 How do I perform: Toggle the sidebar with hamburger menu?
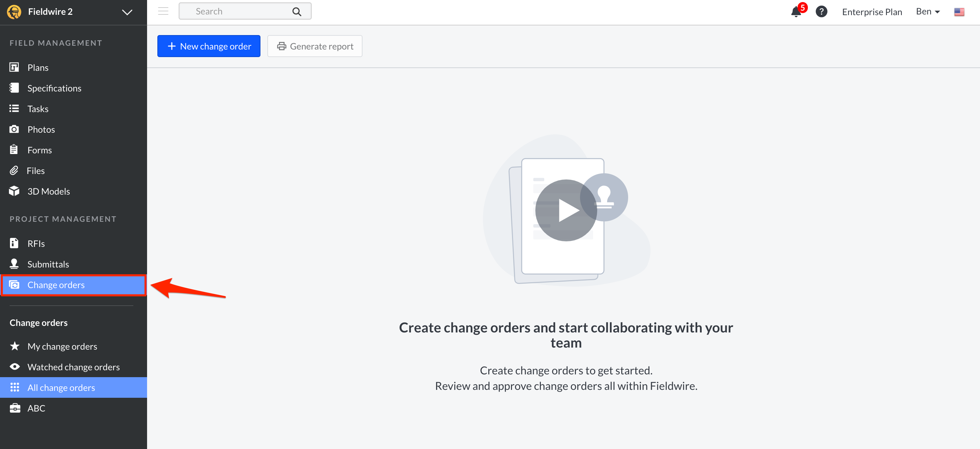click(163, 11)
